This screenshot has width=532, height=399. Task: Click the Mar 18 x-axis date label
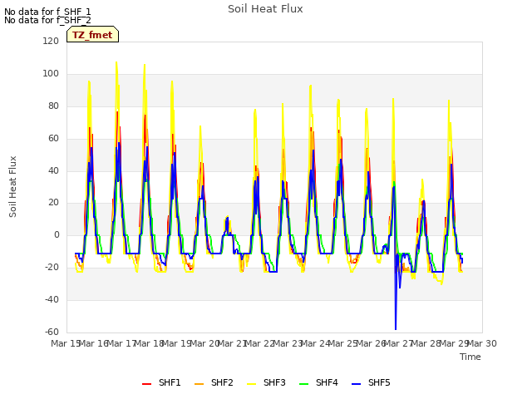(150, 343)
